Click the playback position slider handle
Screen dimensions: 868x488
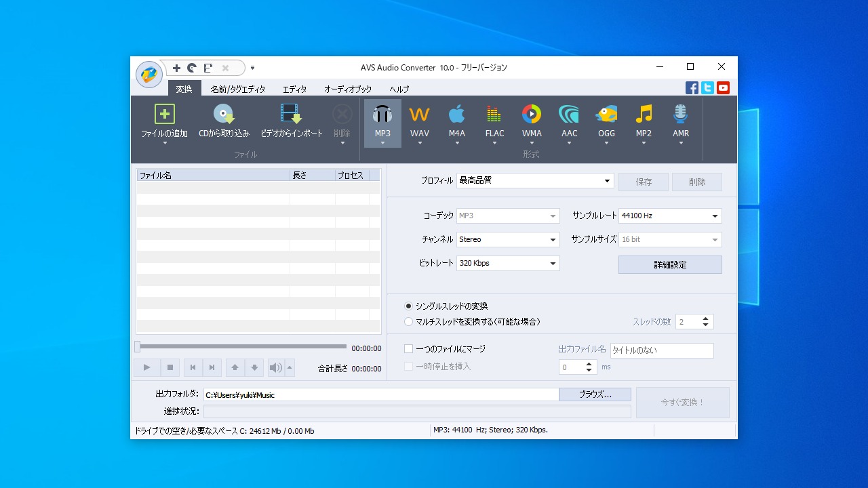(x=138, y=347)
